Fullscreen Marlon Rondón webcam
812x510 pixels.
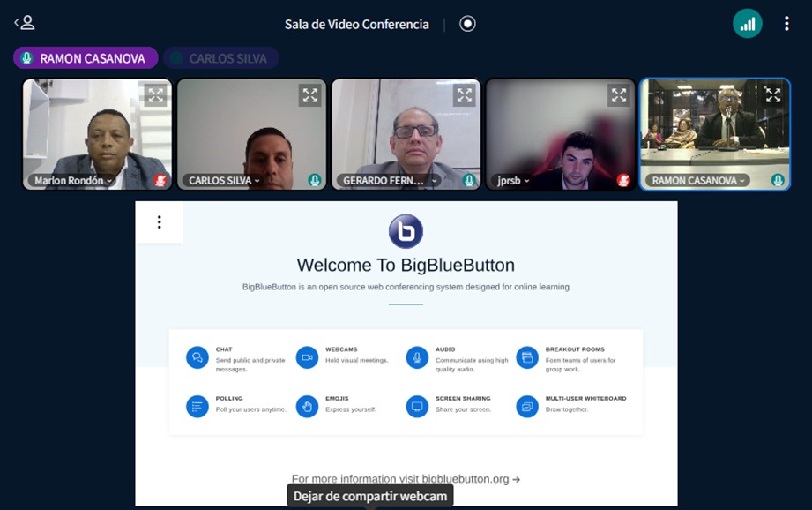(x=155, y=95)
